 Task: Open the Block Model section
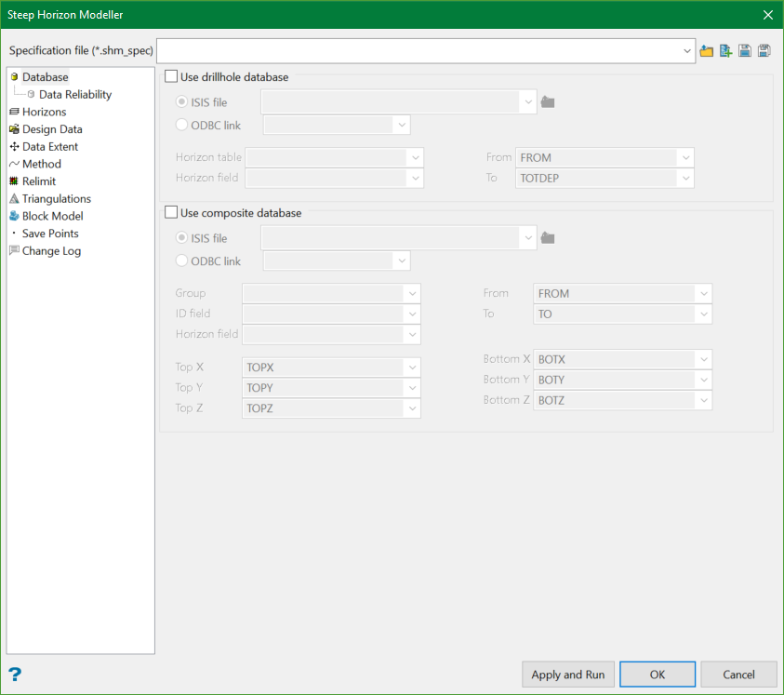pos(52,216)
